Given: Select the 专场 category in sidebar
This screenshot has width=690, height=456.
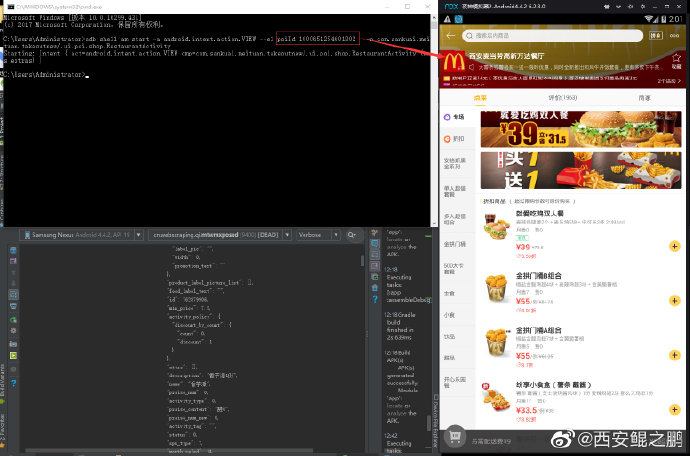Looking at the screenshot, I should point(457,117).
